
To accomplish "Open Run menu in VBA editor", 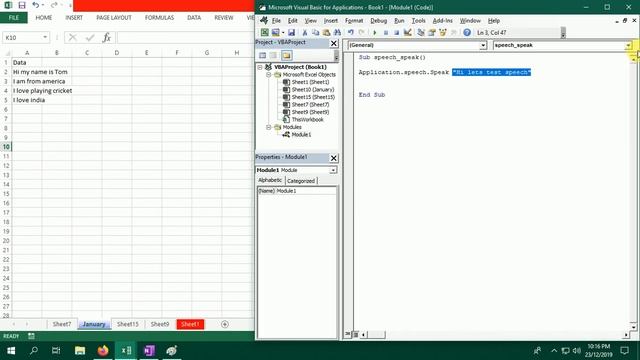I will click(x=399, y=21).
